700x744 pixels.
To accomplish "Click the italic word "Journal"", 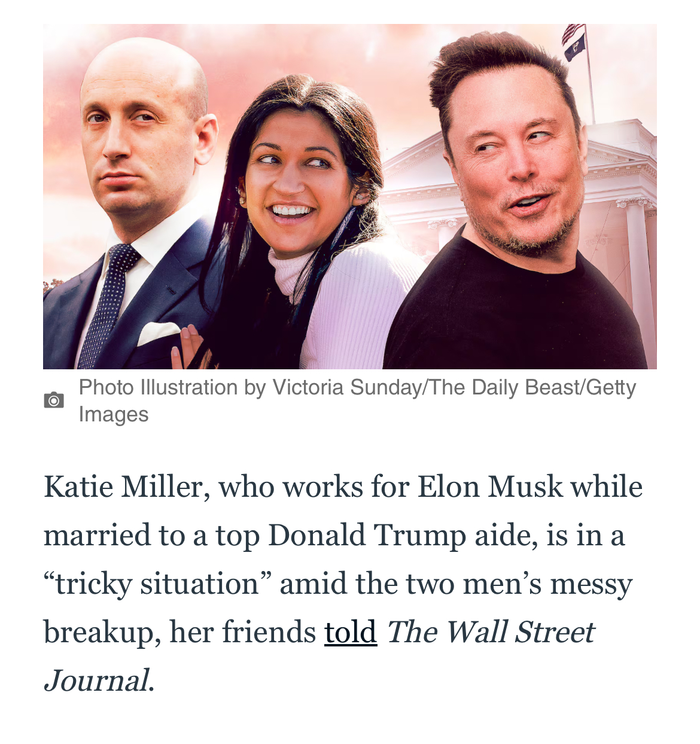I will (96, 681).
